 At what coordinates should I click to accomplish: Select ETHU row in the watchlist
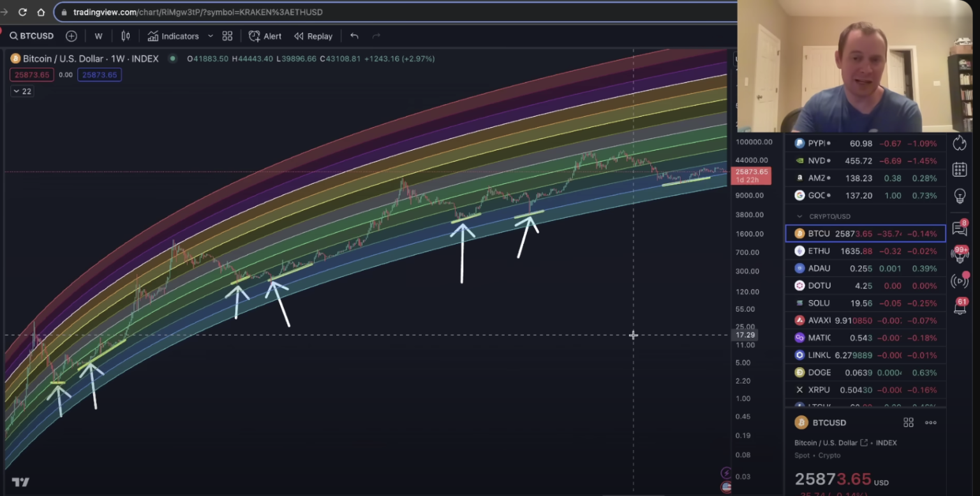(x=865, y=251)
